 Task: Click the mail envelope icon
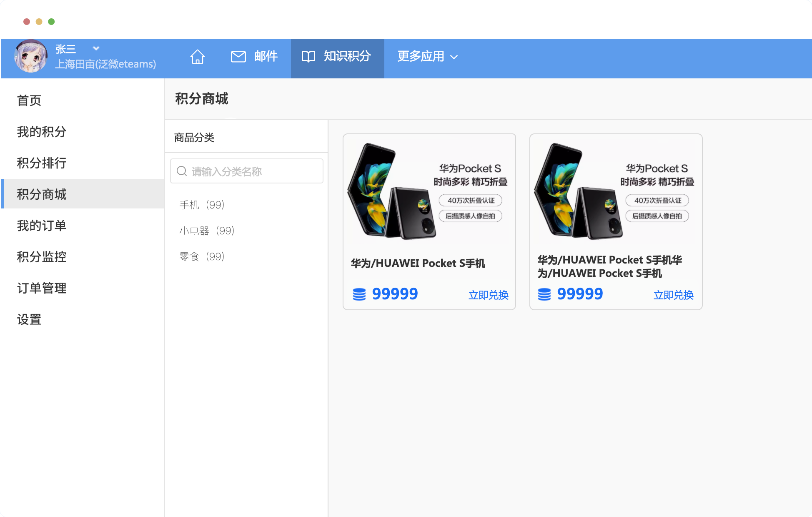[x=238, y=57]
